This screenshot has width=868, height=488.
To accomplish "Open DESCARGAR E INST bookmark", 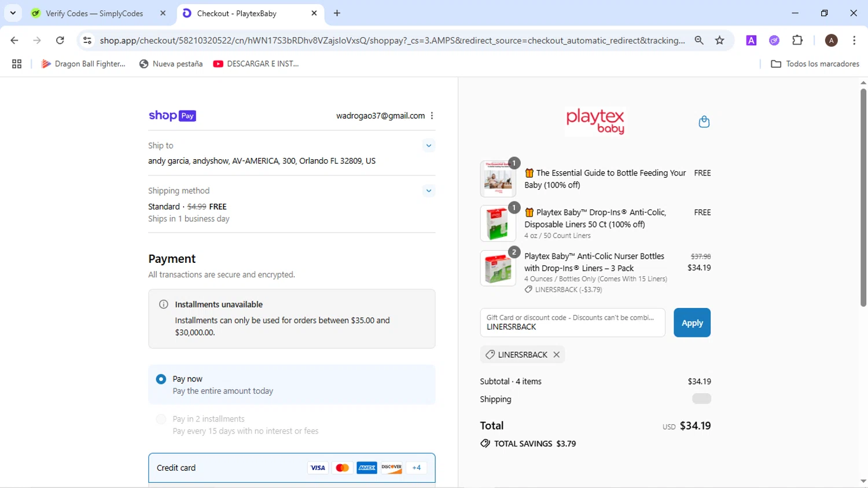I will pyautogui.click(x=256, y=64).
